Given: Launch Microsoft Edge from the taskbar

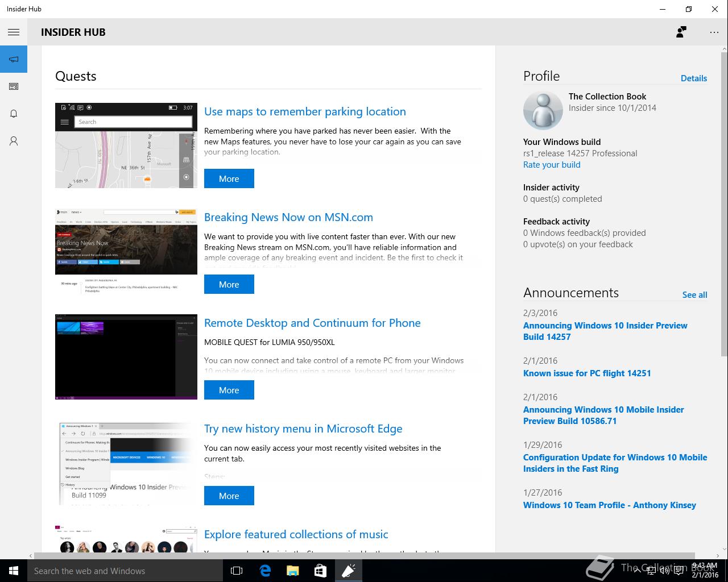Looking at the screenshot, I should pos(265,571).
